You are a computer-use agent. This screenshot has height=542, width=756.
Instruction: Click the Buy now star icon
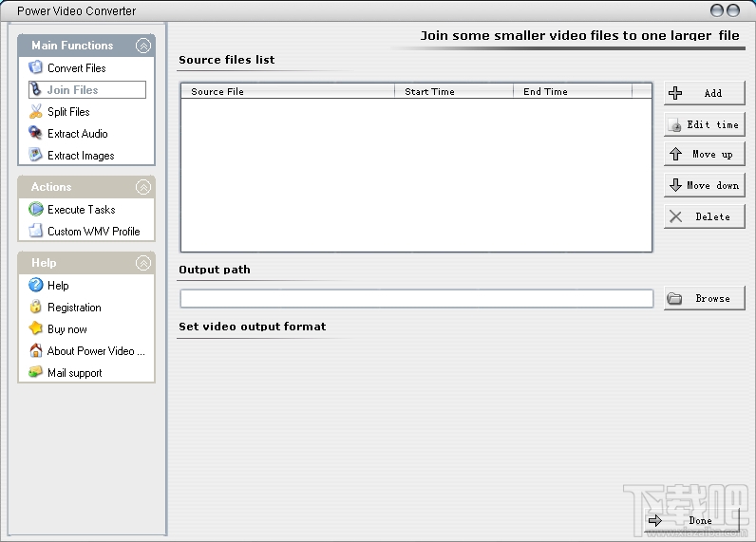[35, 328]
